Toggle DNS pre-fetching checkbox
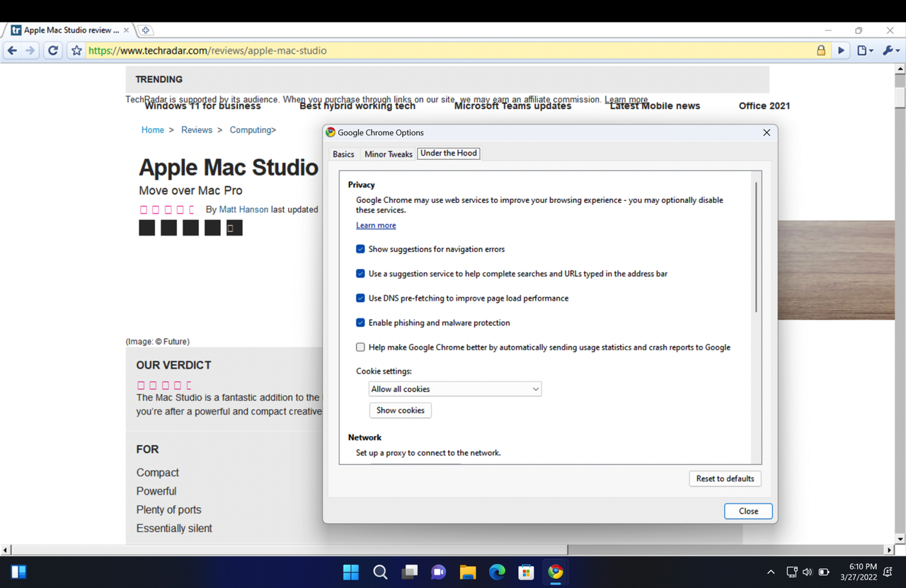This screenshot has height=588, width=906. click(360, 298)
